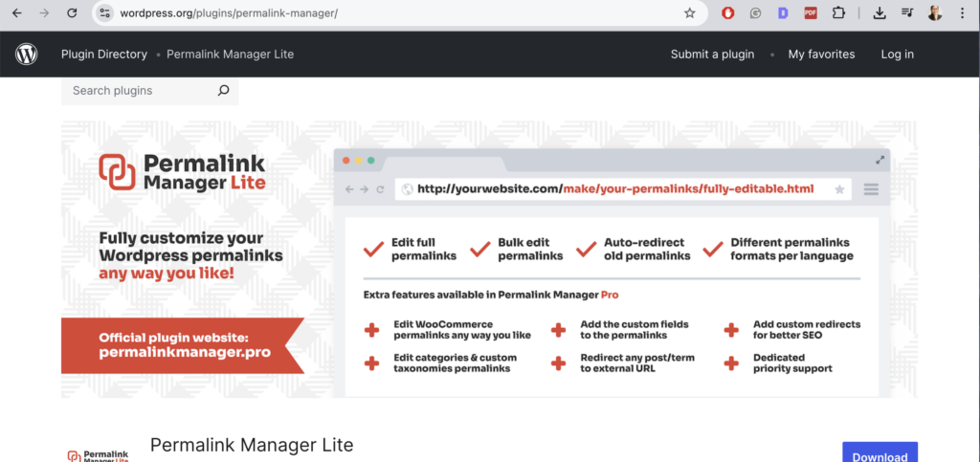The height and width of the screenshot is (462, 980).
Task: Click the Permalink Manager Lite banner image
Action: (489, 259)
